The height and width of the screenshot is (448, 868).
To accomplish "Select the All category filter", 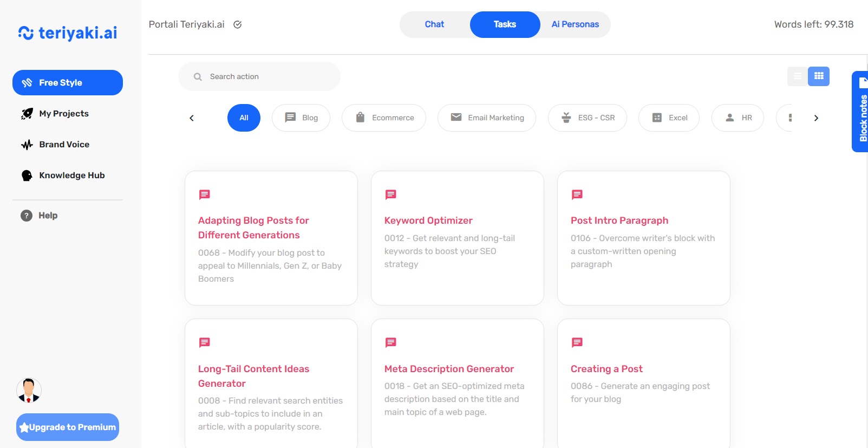I will tap(244, 118).
